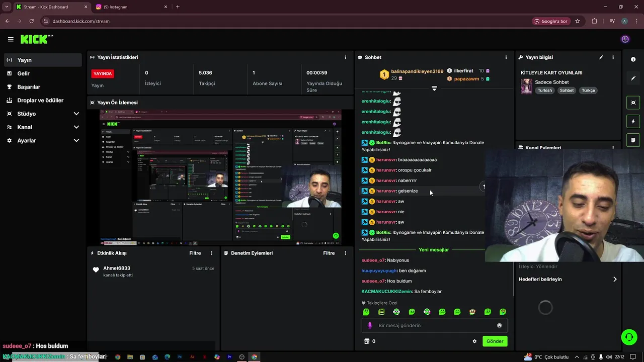Open the emoji picker in message box
The height and width of the screenshot is (362, 644).
[499, 325]
